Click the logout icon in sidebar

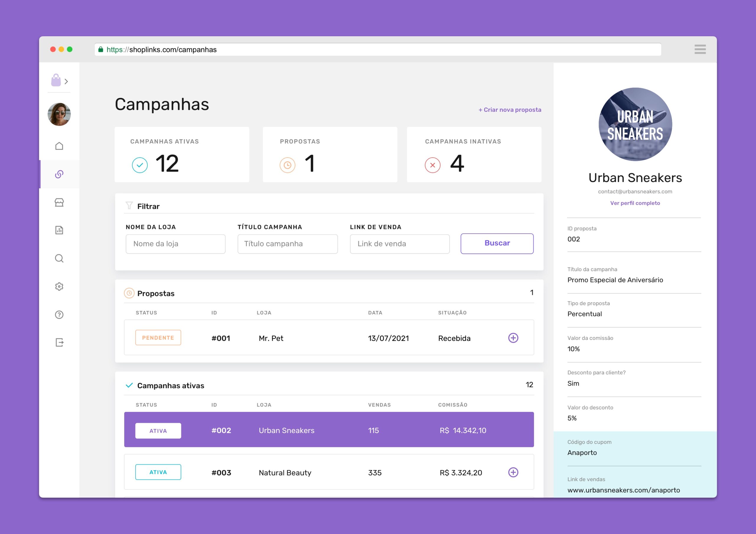point(59,343)
